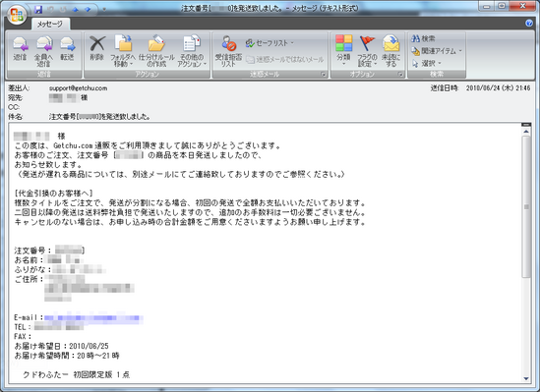Click the FAX: line in body
Image resolution: width=540 pixels, height=392 pixels.
click(x=23, y=336)
